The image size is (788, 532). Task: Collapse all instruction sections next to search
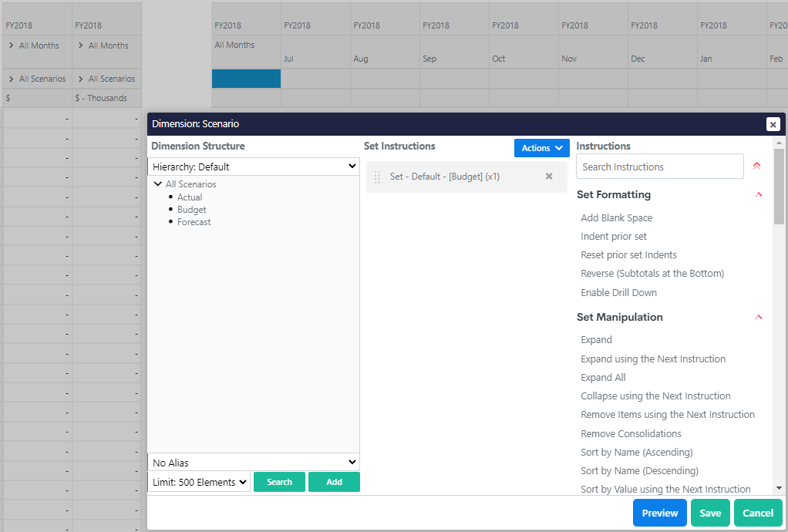click(757, 167)
